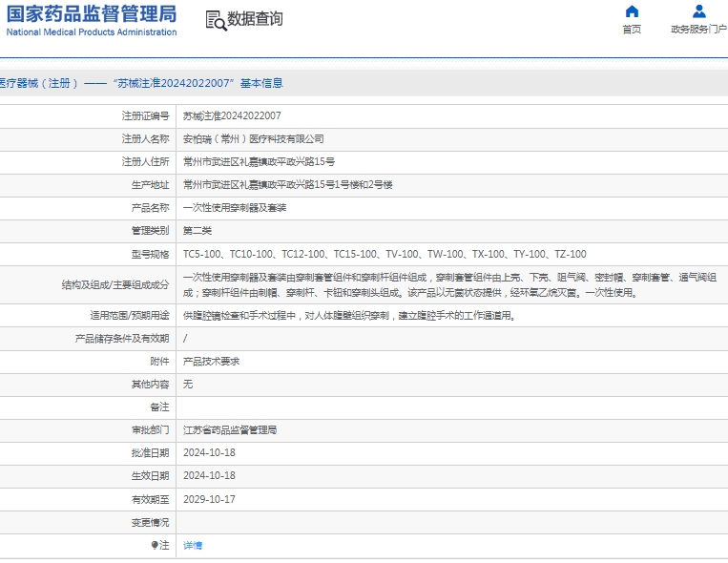Click the 注册证编号 row label

[145, 115]
